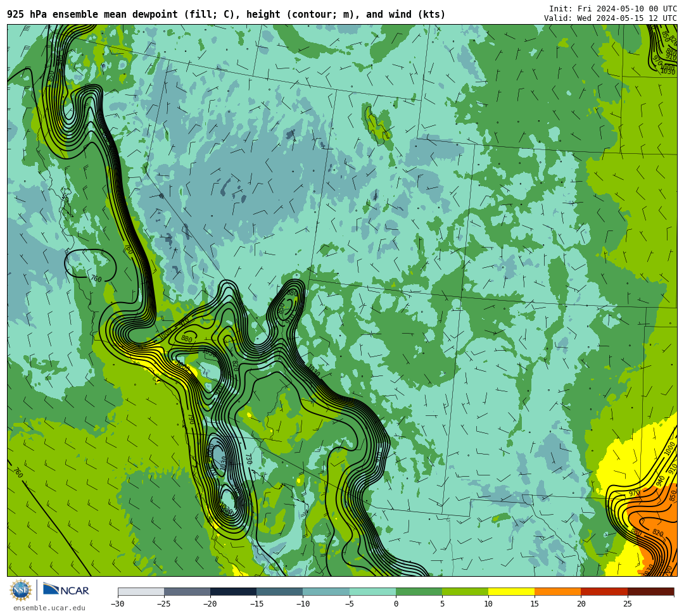Image resolution: width=684 pixels, height=616 pixels.
Task: Click the 10 colorbar tick label
Action: point(488,604)
